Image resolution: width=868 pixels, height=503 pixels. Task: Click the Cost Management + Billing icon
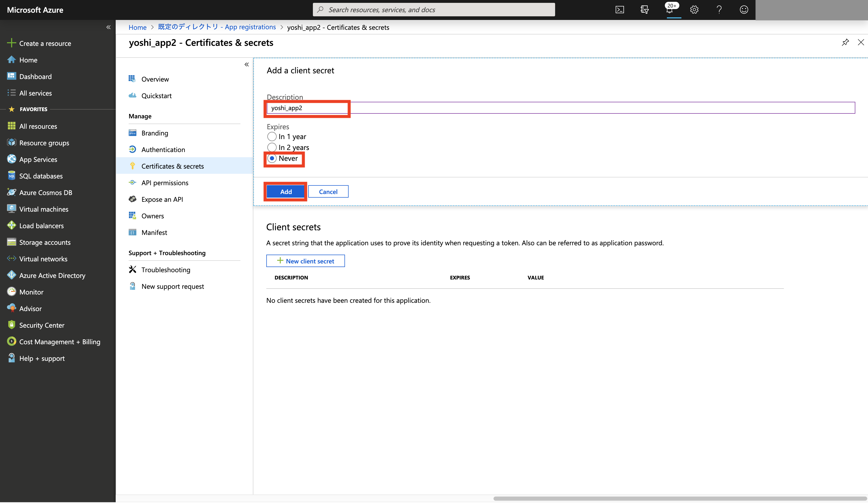tap(11, 341)
